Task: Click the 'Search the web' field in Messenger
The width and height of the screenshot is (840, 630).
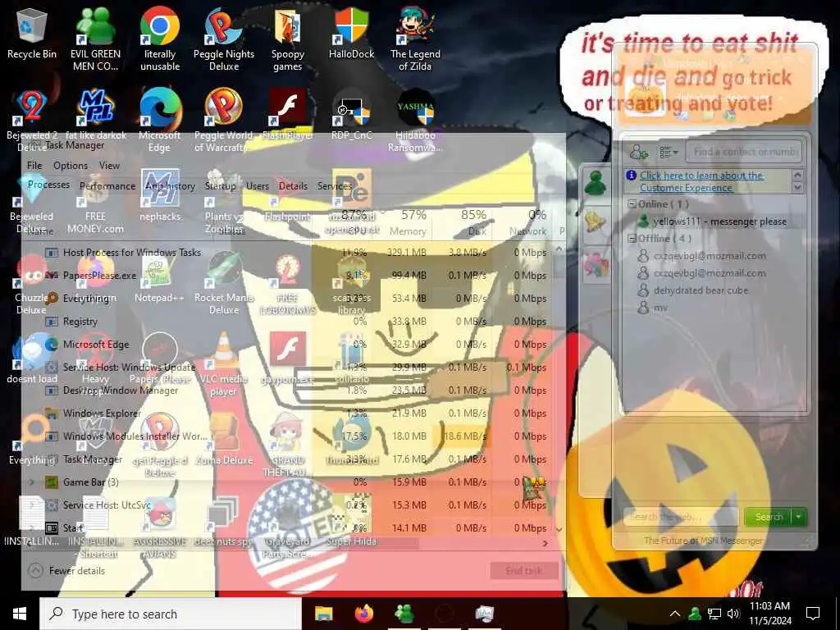Action: click(x=682, y=517)
